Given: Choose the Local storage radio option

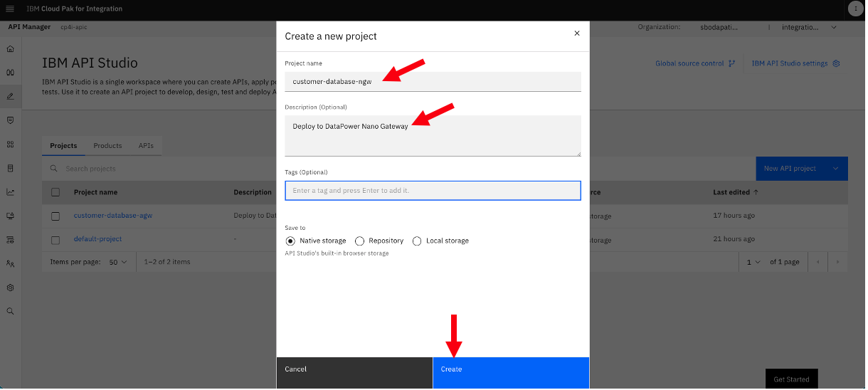Looking at the screenshot, I should 417,241.
